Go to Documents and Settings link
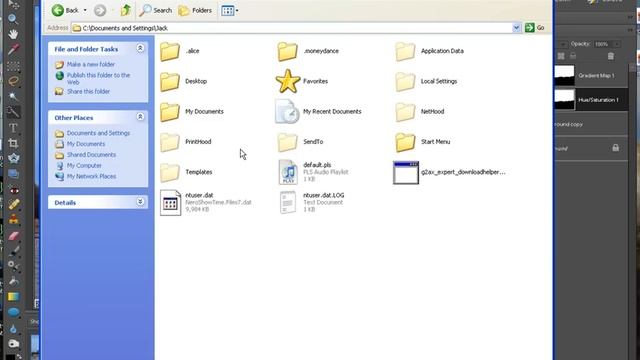The height and width of the screenshot is (360, 640). 98,133
